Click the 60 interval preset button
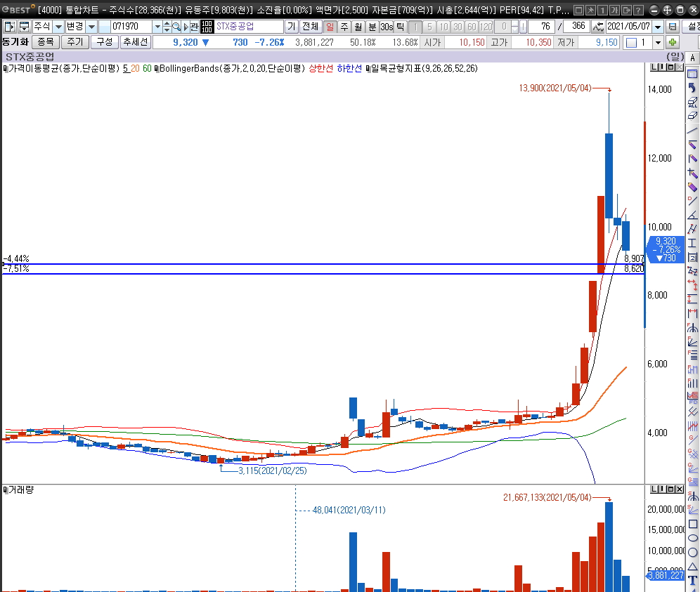The width and height of the screenshot is (700, 592). tap(472, 27)
